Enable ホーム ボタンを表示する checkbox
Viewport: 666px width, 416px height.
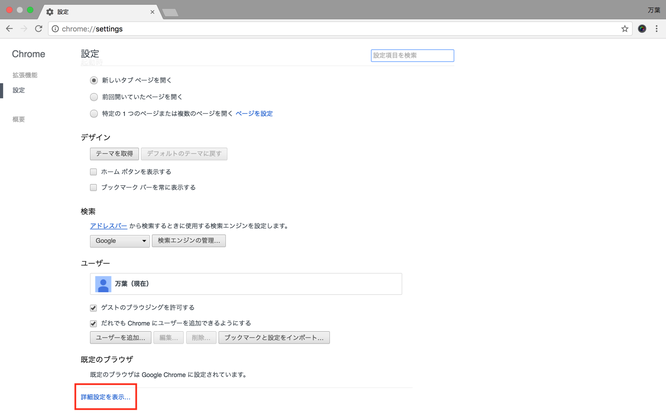93,172
